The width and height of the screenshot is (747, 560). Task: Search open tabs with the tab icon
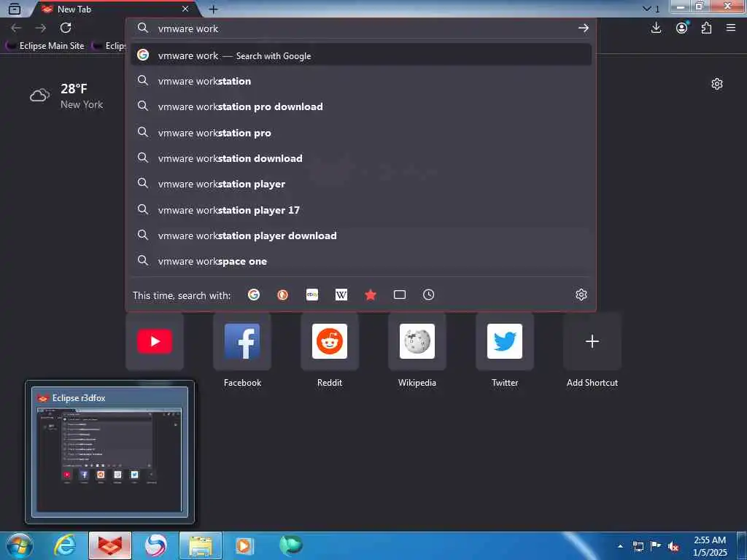pos(400,295)
